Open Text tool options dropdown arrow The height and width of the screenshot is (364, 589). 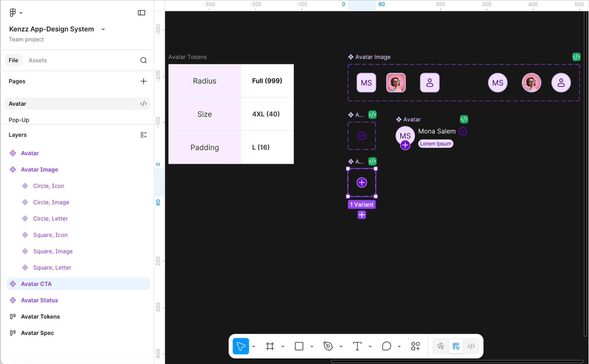[x=370, y=347]
